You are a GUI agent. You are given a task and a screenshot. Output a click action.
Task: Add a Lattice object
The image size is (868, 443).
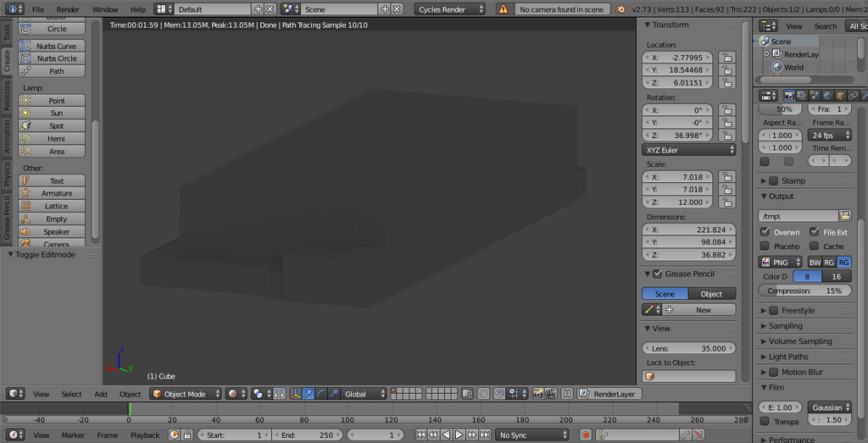click(52, 206)
